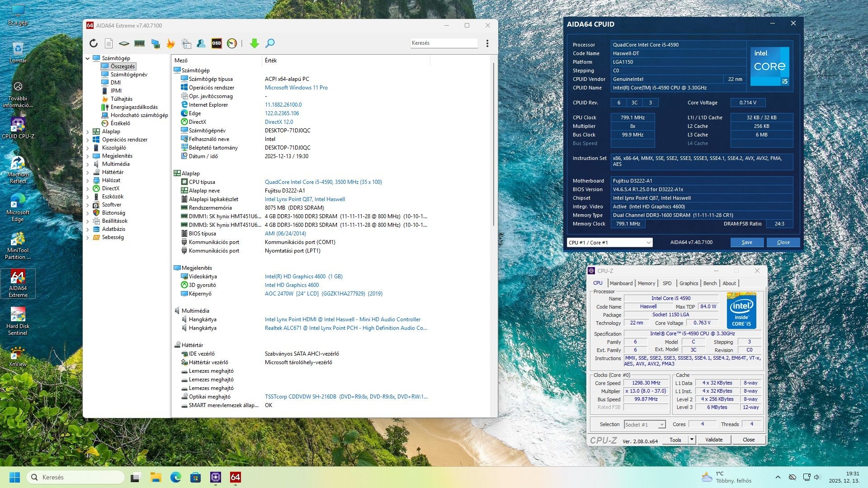Expand the Alaplap tree node
Viewport: 868px width, 488px height.
(x=88, y=131)
